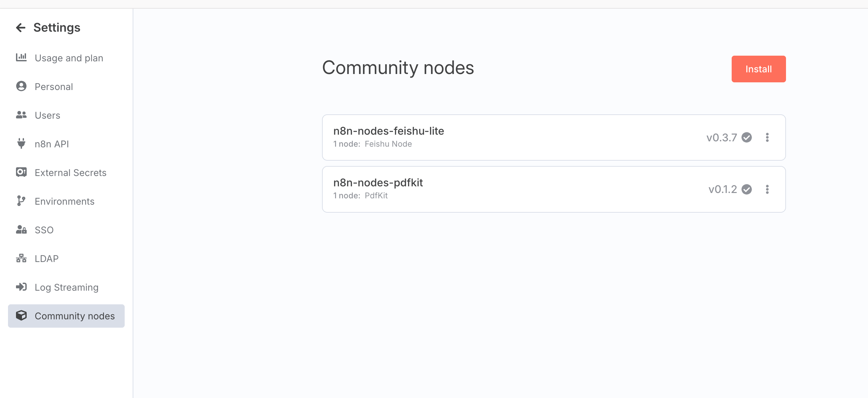Switch to Environments settings
This screenshot has width=868, height=398.
(66, 201)
